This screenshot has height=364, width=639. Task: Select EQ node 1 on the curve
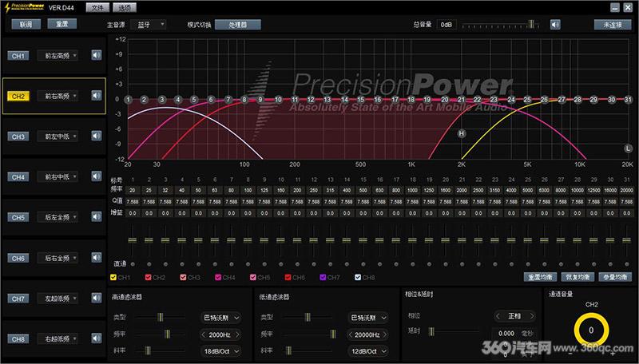[x=128, y=99]
